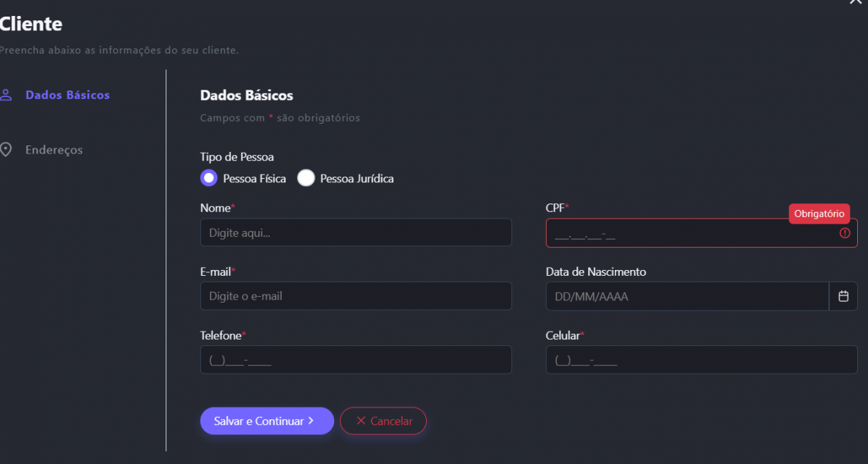This screenshot has height=464, width=868.
Task: Select the Pessoa Jurídica radio option
Action: (306, 178)
